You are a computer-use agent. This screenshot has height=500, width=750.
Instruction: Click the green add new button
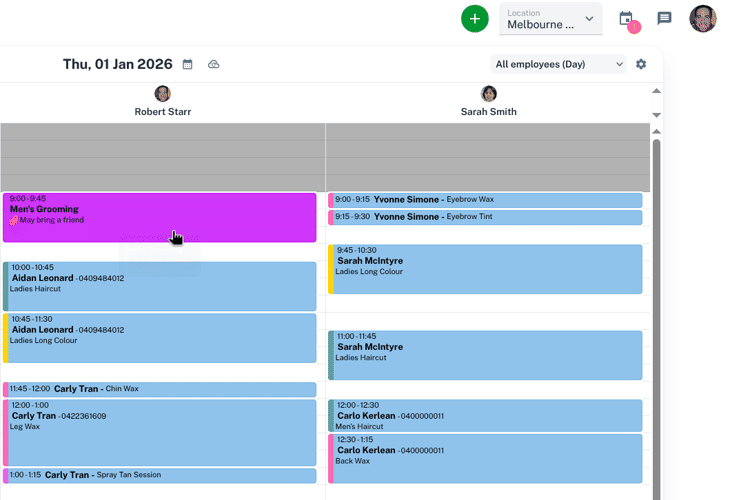[475, 18]
